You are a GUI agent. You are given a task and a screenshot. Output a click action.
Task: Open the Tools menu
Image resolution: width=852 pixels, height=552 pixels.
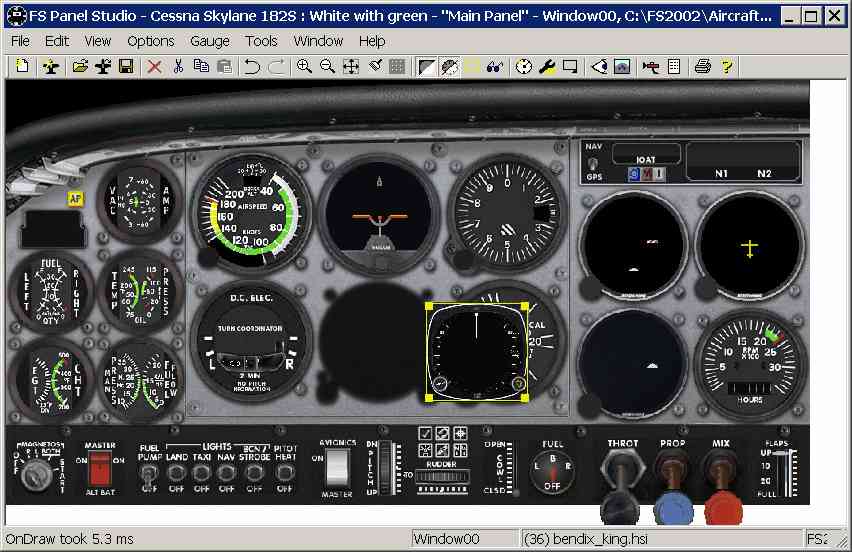(261, 41)
